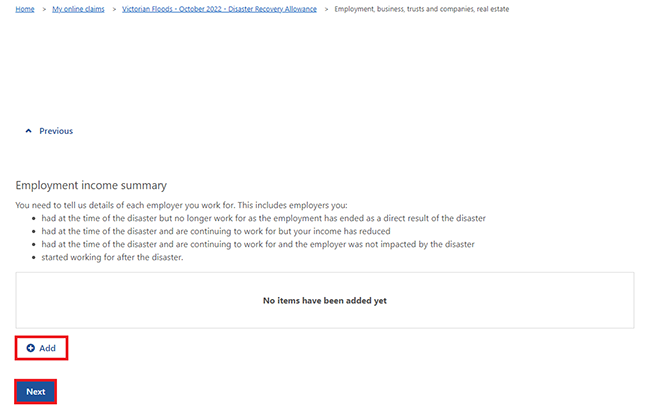This screenshot has height=413, width=650.
Task: Go to My online claims breadcrumb
Action: click(78, 9)
